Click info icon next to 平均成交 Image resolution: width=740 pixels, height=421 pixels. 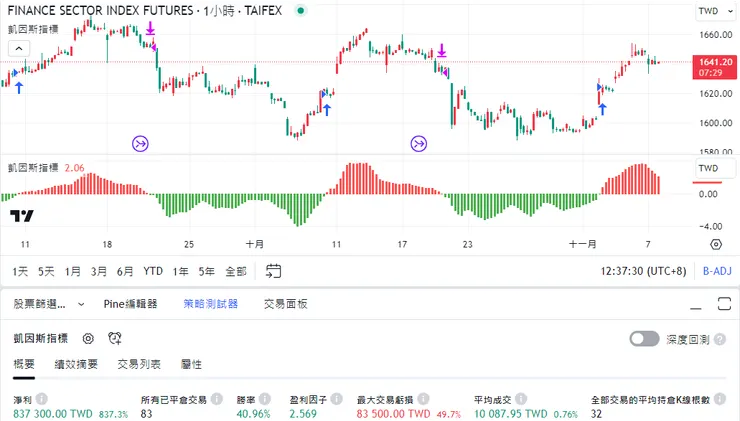click(521, 399)
